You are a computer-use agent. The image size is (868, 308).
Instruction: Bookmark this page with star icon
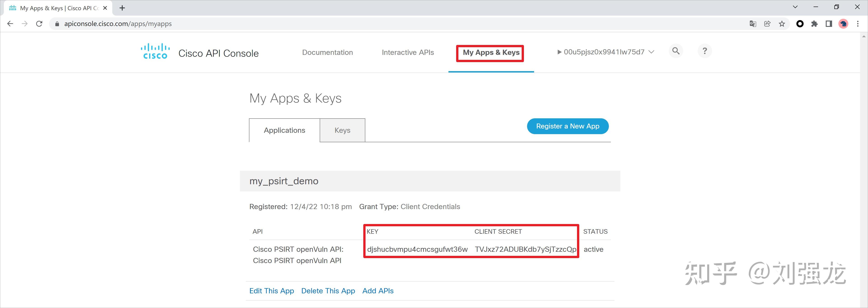click(782, 24)
